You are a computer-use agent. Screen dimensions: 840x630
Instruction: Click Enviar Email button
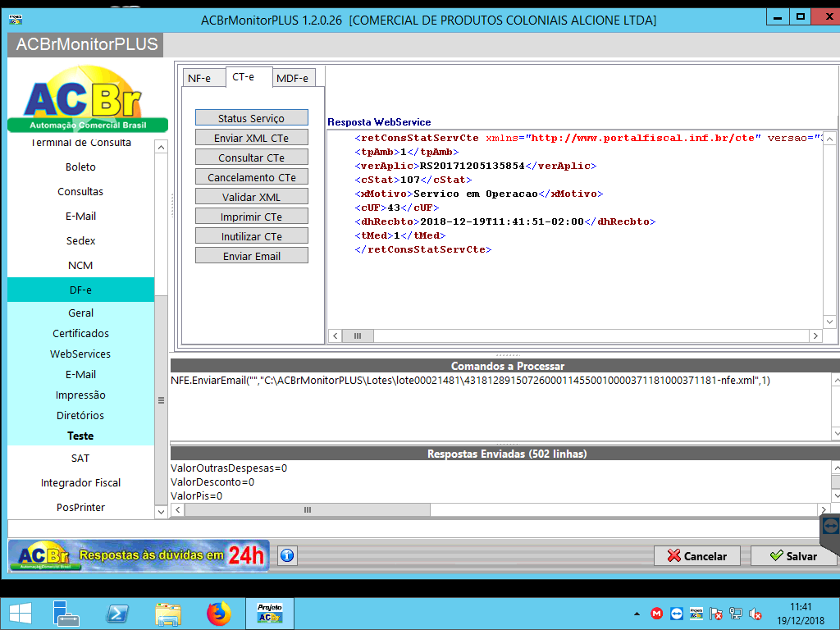coord(252,256)
